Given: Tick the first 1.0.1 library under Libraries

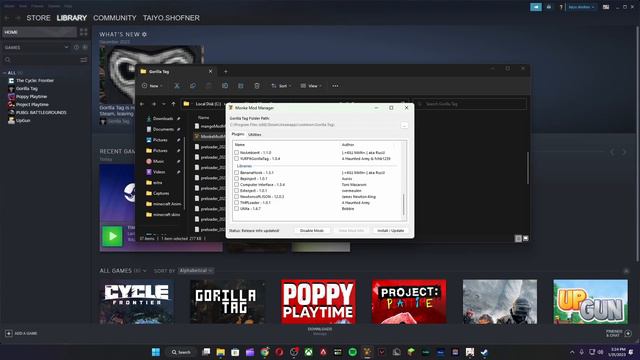Looking at the screenshot, I should point(236,172).
